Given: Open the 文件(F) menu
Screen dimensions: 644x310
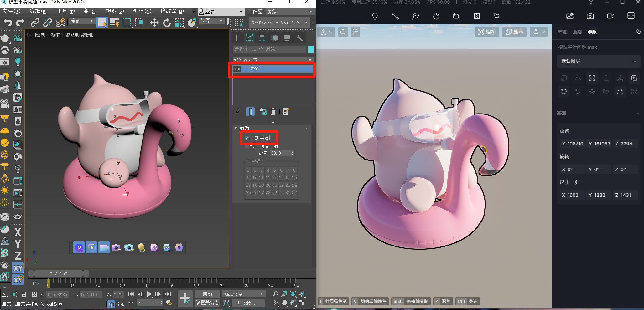Looking at the screenshot, I should pos(11,11).
